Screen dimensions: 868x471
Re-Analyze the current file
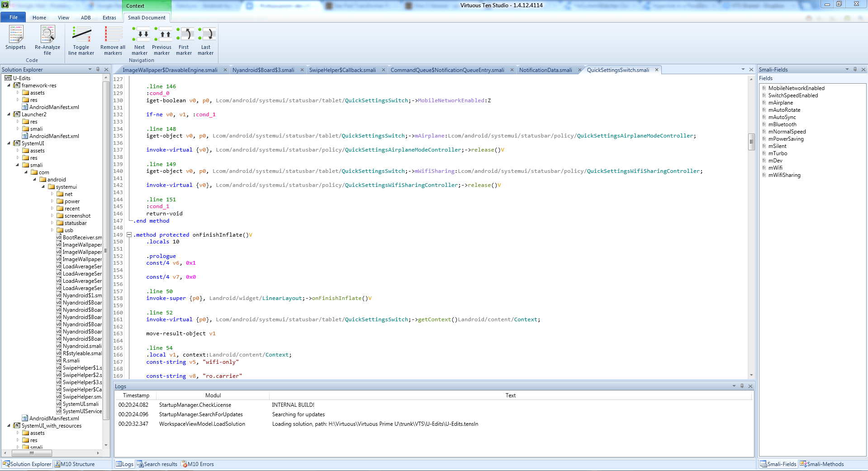point(47,40)
